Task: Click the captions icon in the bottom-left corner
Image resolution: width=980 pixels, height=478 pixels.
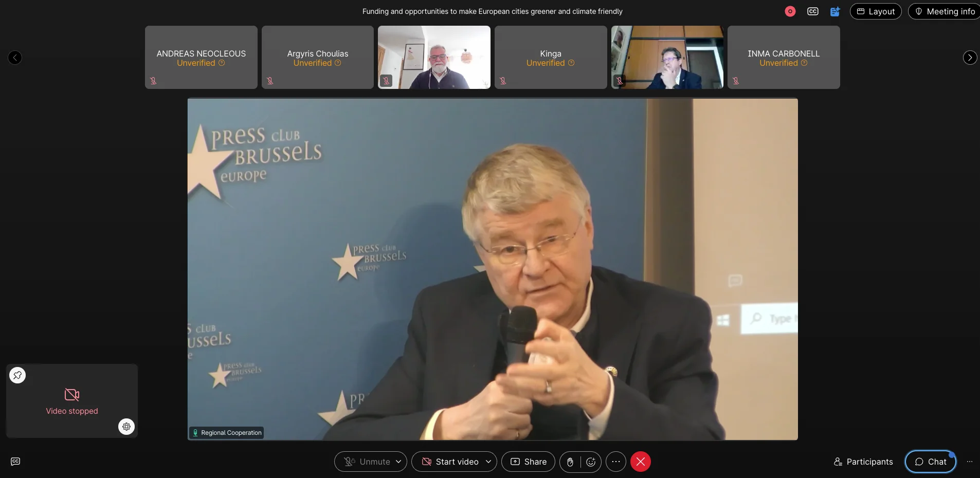Action: 15,462
